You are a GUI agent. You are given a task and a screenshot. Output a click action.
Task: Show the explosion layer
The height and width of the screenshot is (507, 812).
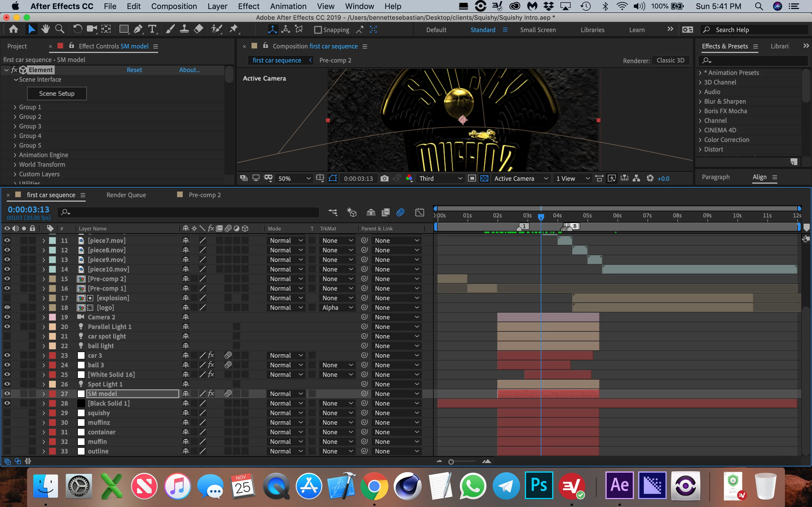(x=7, y=298)
